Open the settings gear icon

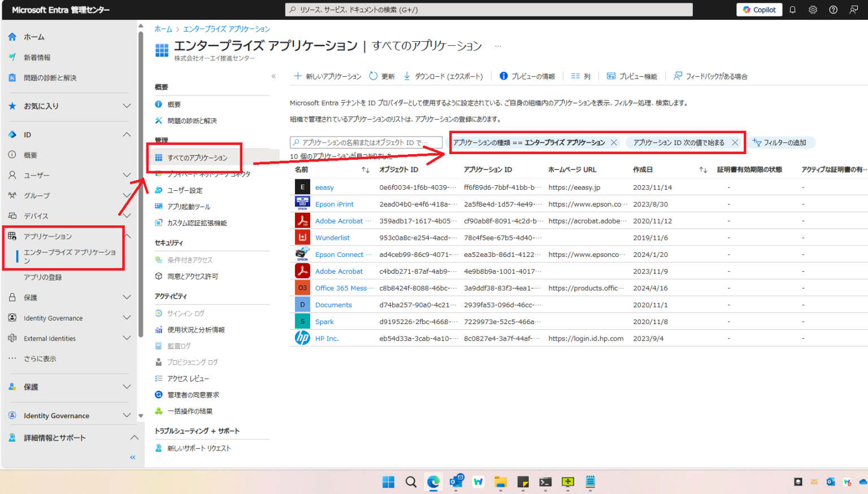pos(813,10)
